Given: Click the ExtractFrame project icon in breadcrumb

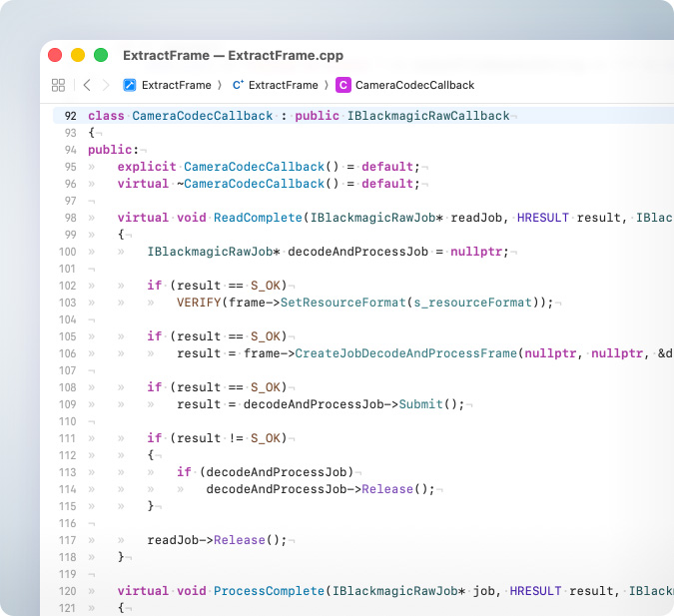Looking at the screenshot, I should (130, 85).
